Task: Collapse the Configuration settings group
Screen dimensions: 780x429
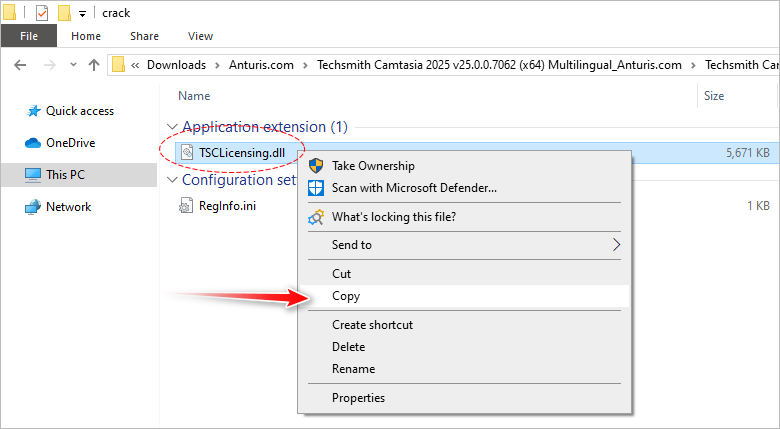Action: coord(172,180)
